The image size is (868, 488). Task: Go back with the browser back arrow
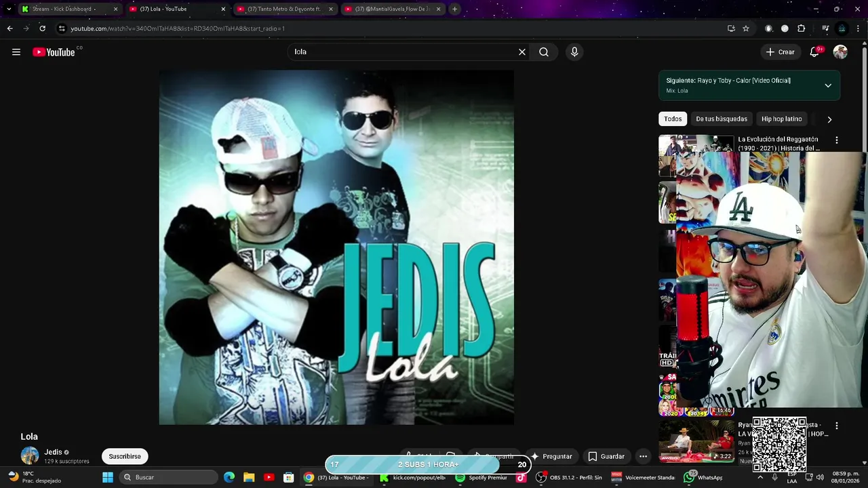[x=9, y=28]
